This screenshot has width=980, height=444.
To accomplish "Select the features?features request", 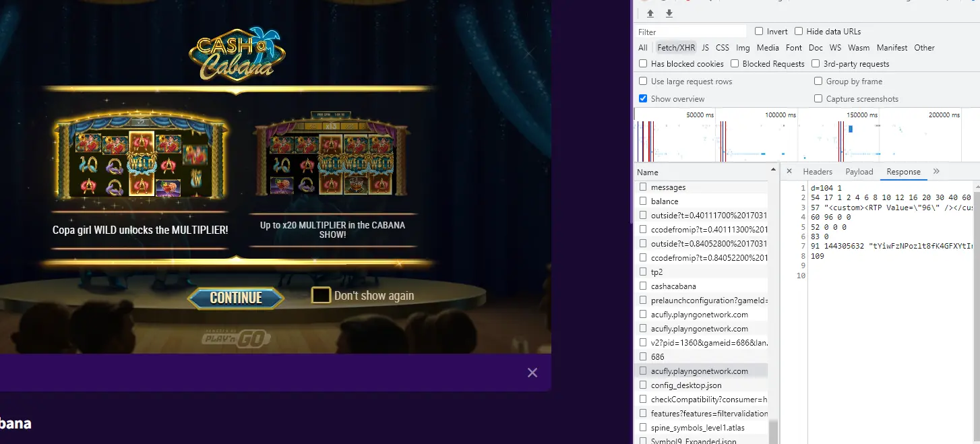I will click(702, 414).
